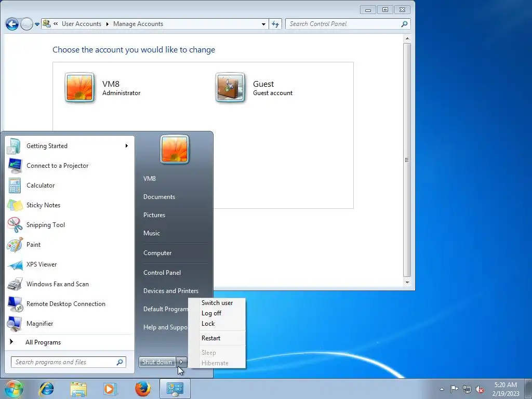Open the Calculator icon

tap(15, 185)
